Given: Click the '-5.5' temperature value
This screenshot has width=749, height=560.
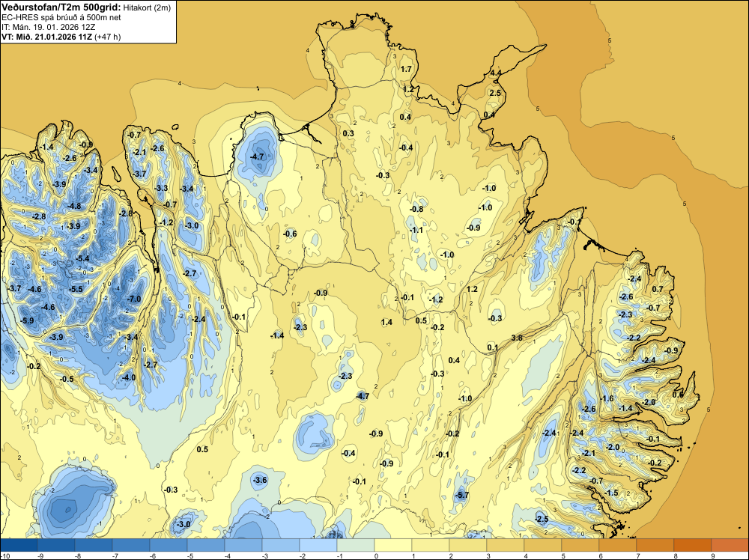Looking at the screenshot, I should coord(76,289).
